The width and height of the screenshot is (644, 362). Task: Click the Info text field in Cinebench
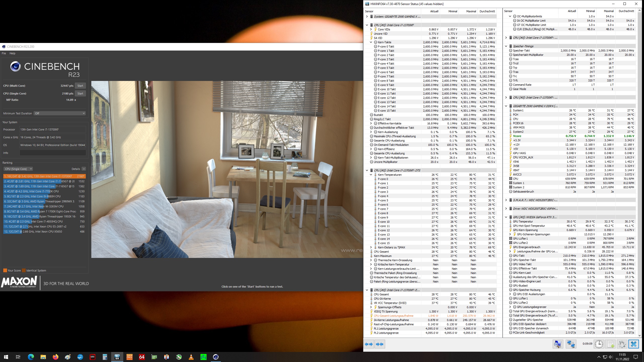point(53,153)
